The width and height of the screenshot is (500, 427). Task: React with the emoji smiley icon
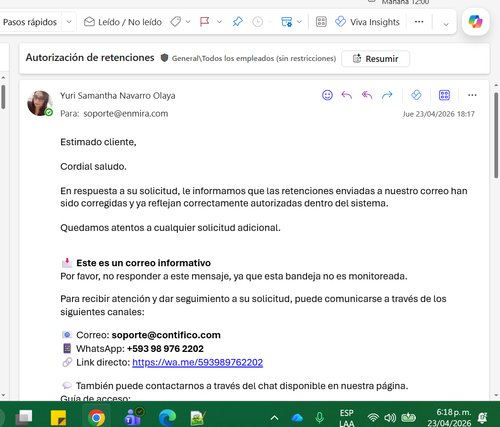tap(327, 95)
